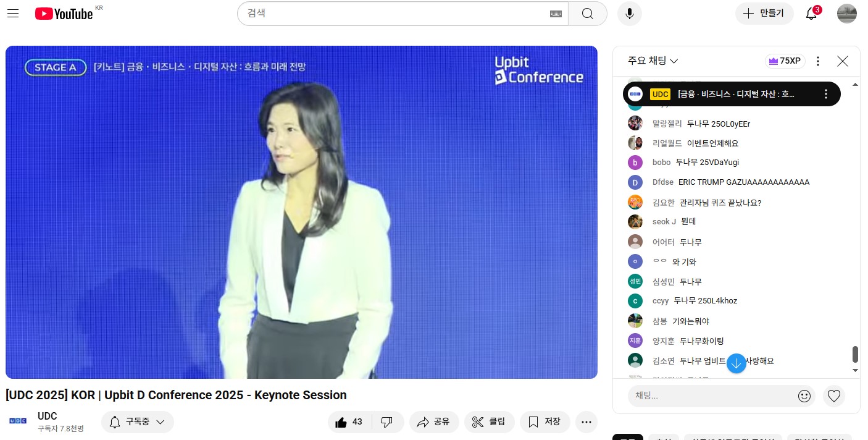Expand the 주요 채팅 chat mode dropdown
The image size is (868, 440).
pyautogui.click(x=653, y=61)
